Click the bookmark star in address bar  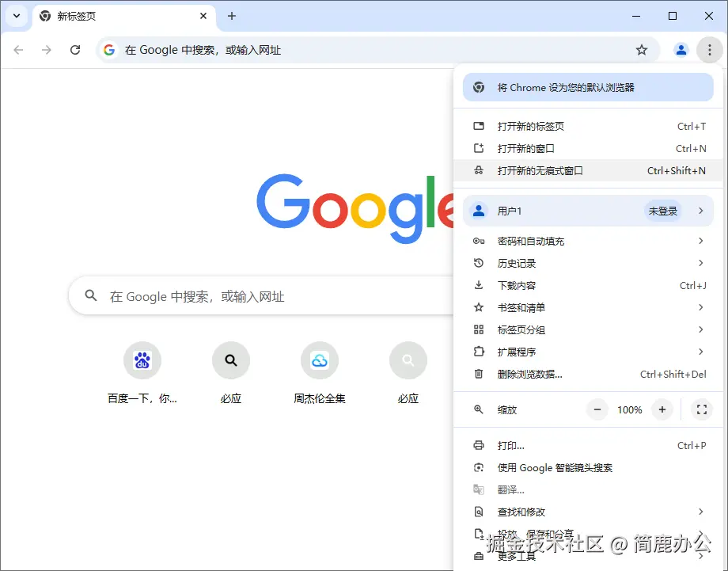[x=642, y=49]
